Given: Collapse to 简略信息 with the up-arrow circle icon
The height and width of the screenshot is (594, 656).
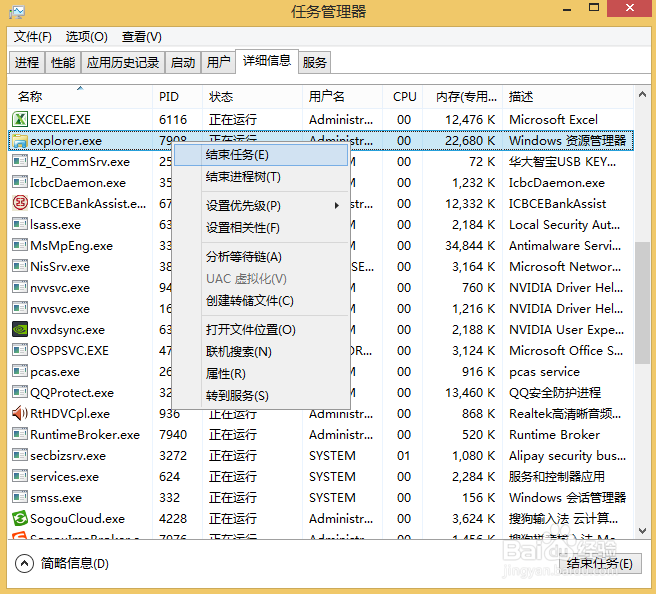Looking at the screenshot, I should point(24,563).
